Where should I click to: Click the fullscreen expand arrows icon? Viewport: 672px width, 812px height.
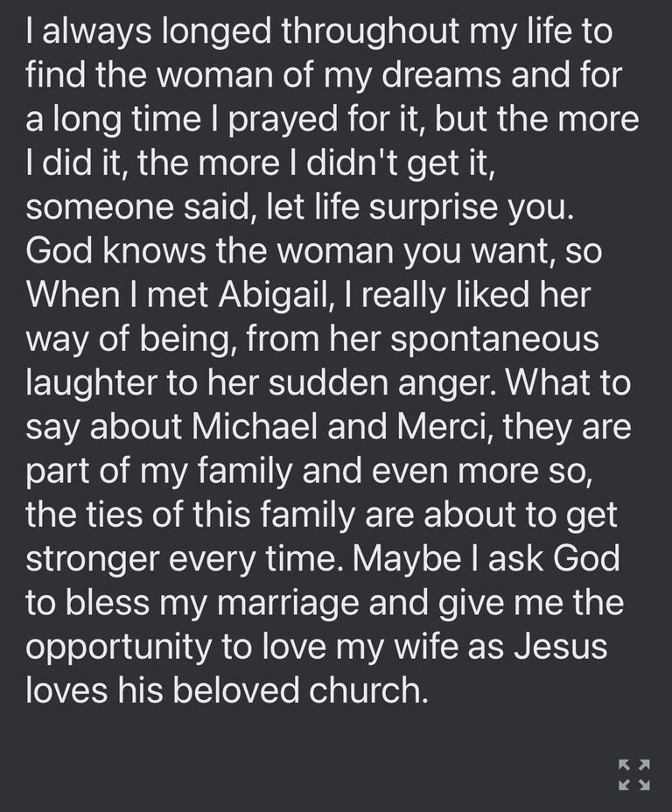(634, 774)
